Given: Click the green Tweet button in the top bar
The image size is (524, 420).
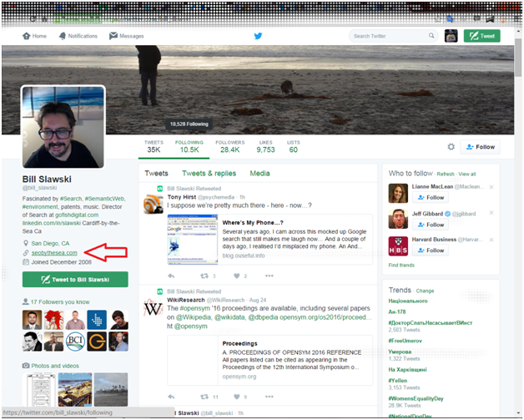Looking at the screenshot, I should (x=482, y=36).
